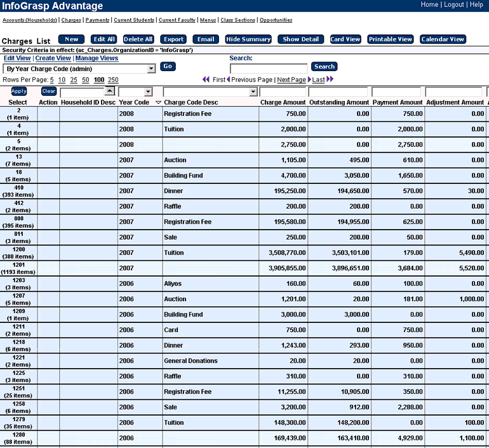Select the 2007 Dinner group row
The width and height of the screenshot is (489, 448).
tap(243, 191)
